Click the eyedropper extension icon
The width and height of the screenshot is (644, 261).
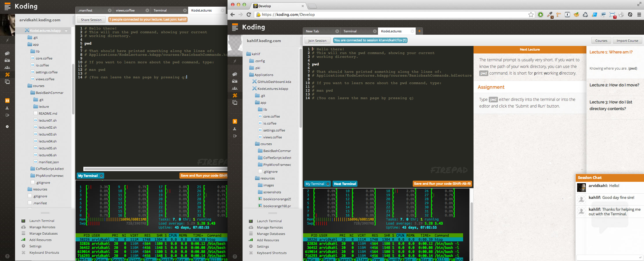coord(550,15)
